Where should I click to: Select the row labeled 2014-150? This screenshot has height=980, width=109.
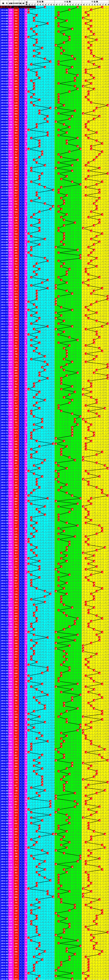click(x=54, y=414)
